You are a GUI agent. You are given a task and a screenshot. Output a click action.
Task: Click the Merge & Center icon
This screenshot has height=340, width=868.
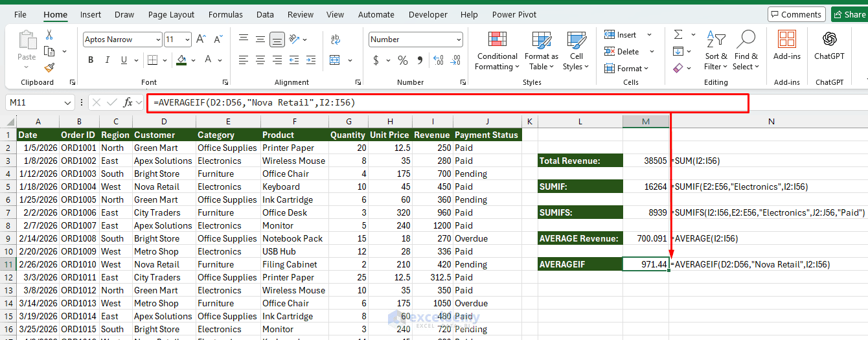335,60
